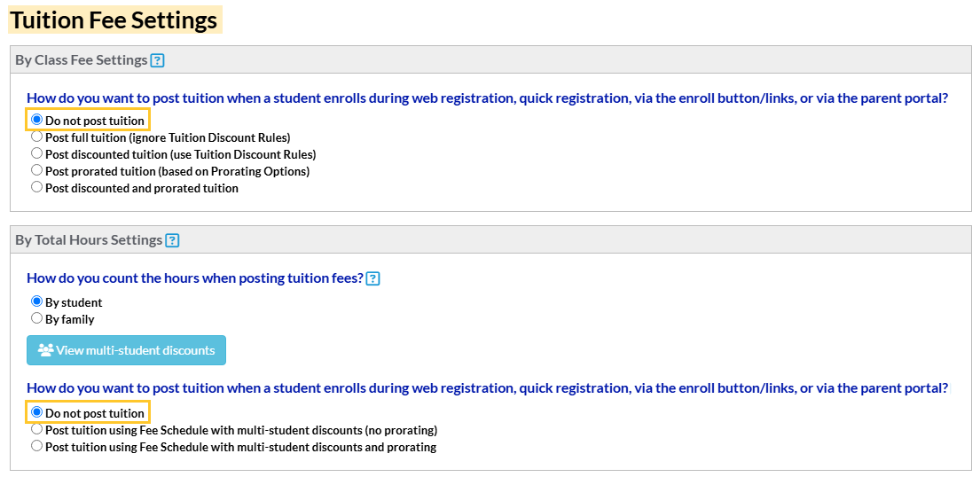Click the By Total Hours Settings header

[x=89, y=240]
